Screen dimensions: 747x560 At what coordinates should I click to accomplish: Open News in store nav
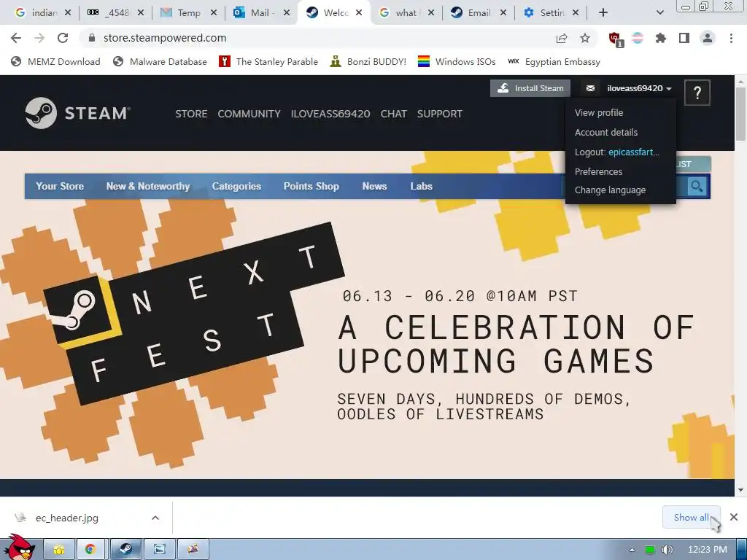[374, 186]
